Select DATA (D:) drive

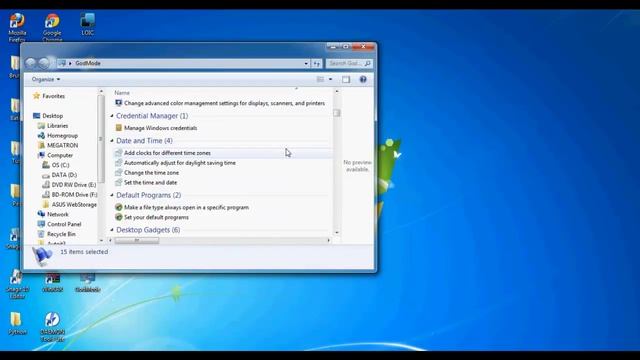coord(64,175)
